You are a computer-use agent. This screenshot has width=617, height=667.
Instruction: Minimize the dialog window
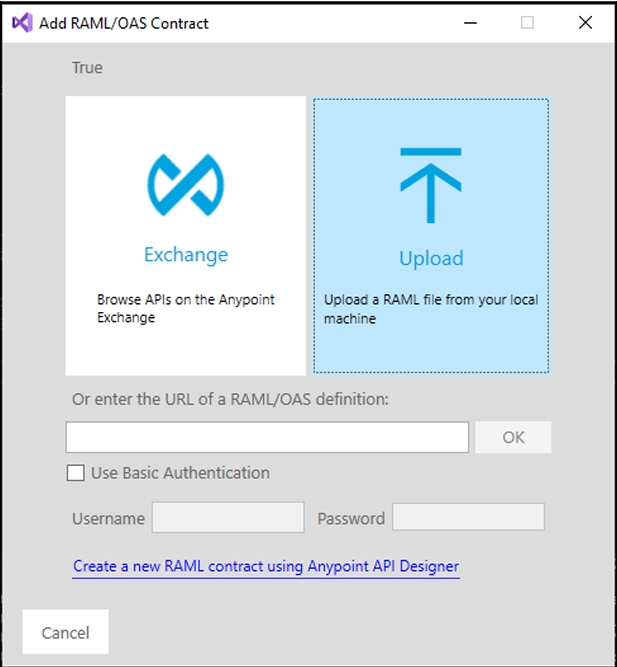click(x=469, y=23)
